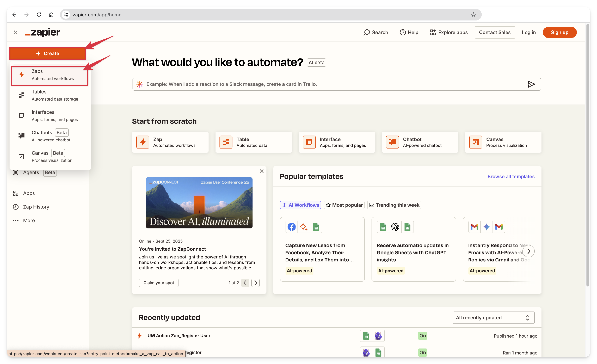Submit prompt with the send arrow icon
Image resolution: width=597 pixels, height=364 pixels.
click(x=531, y=84)
